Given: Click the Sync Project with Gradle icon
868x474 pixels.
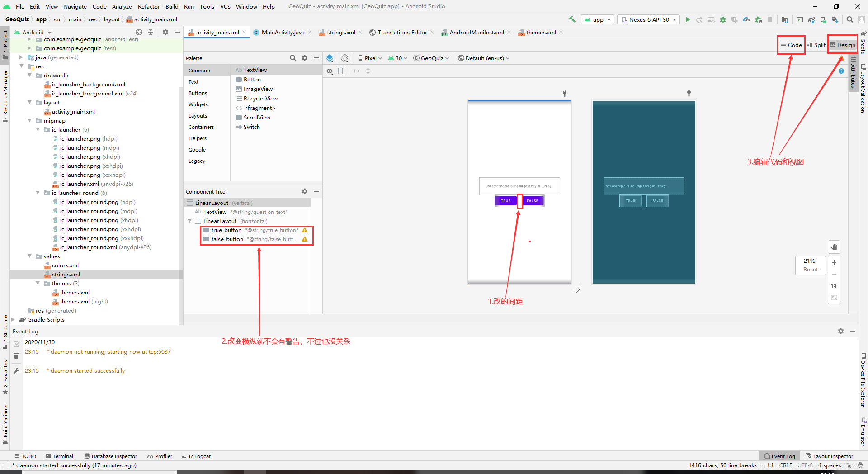Looking at the screenshot, I should click(x=811, y=19).
